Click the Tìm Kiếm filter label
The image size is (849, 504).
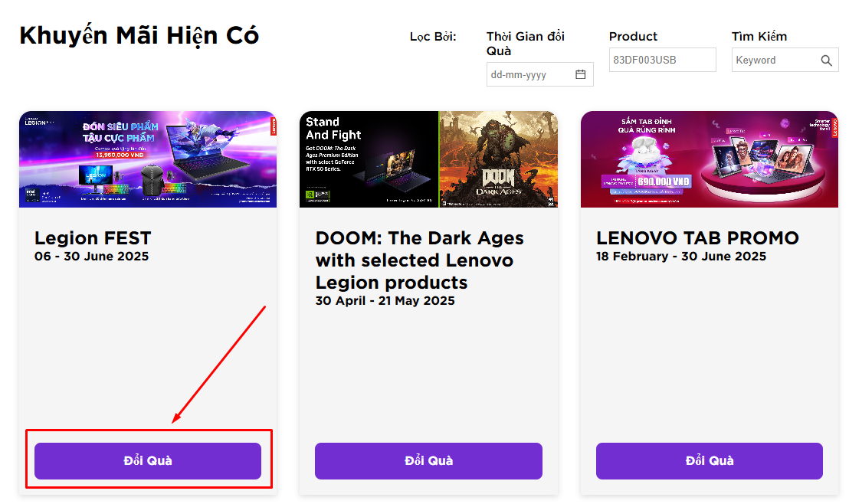coord(759,36)
